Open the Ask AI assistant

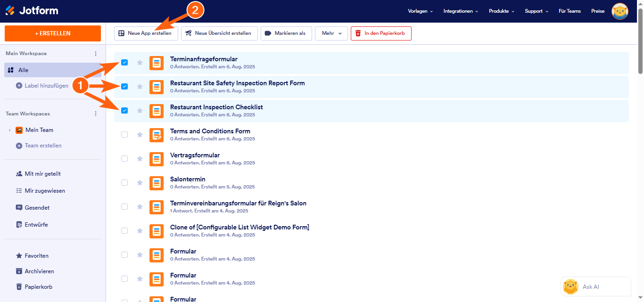(596, 286)
